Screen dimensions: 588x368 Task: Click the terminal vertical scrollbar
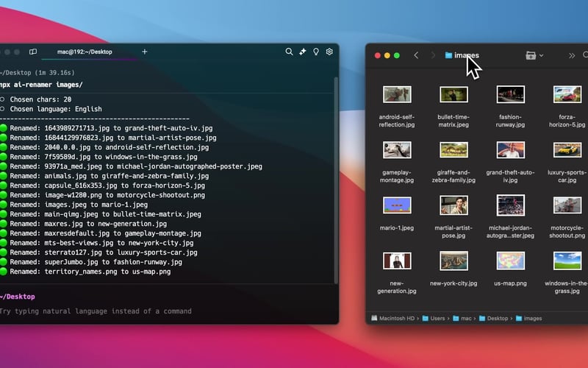pyautogui.click(x=336, y=180)
